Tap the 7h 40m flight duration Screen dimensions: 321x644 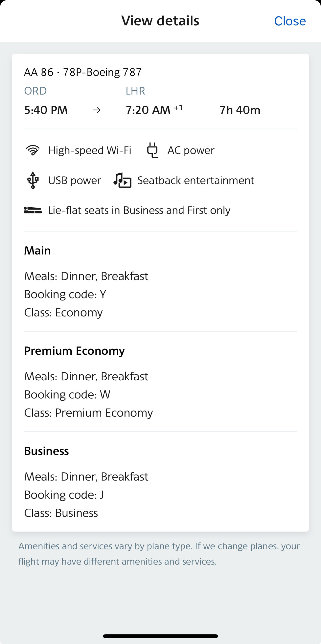point(240,110)
